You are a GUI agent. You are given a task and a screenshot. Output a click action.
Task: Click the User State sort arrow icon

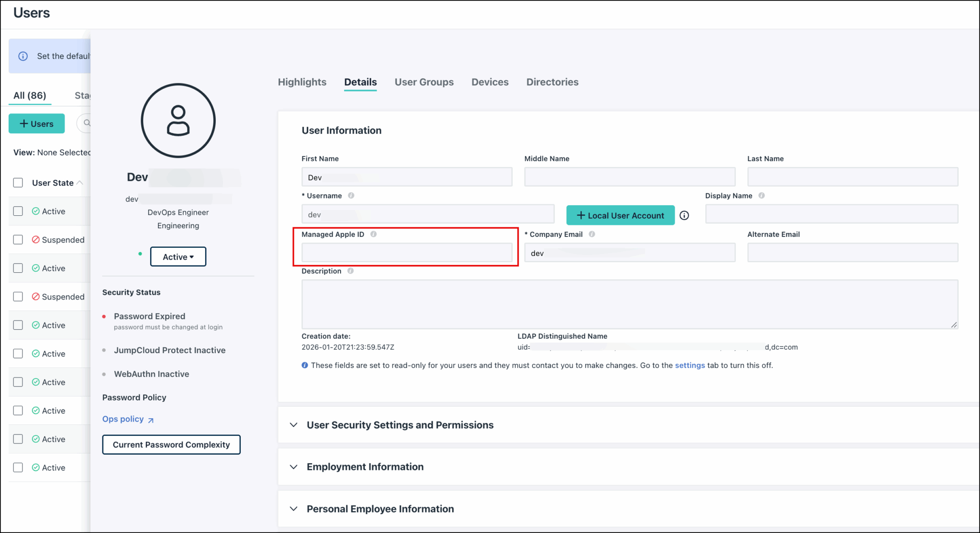80,183
